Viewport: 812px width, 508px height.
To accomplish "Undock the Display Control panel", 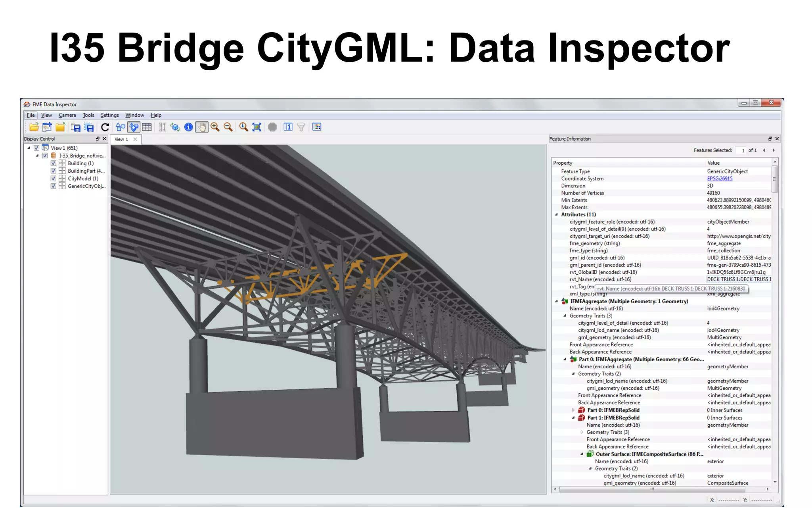I will click(98, 139).
